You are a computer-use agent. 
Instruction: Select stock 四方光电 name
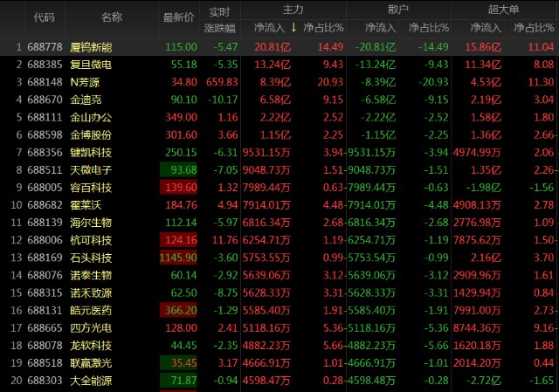[x=91, y=328]
